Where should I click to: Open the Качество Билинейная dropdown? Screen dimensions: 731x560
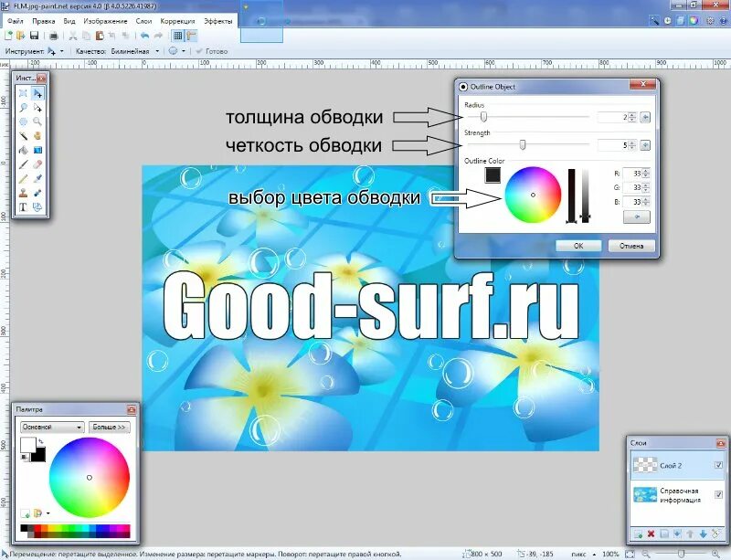coord(157,51)
